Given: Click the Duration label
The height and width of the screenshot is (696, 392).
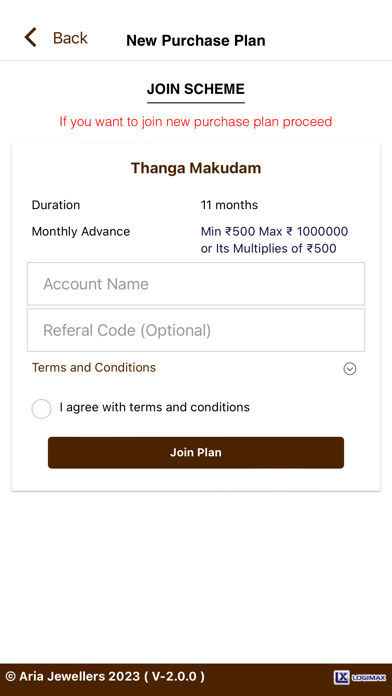Looking at the screenshot, I should pos(56,205).
